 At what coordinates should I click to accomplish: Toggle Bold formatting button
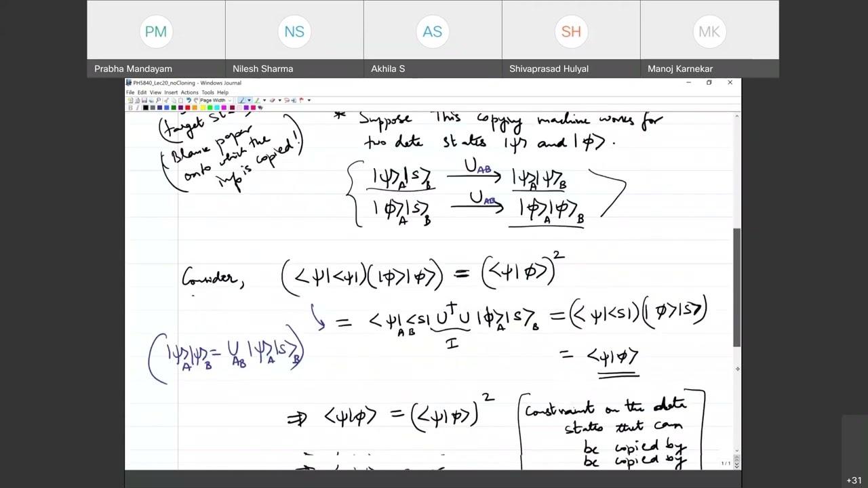click(x=130, y=108)
